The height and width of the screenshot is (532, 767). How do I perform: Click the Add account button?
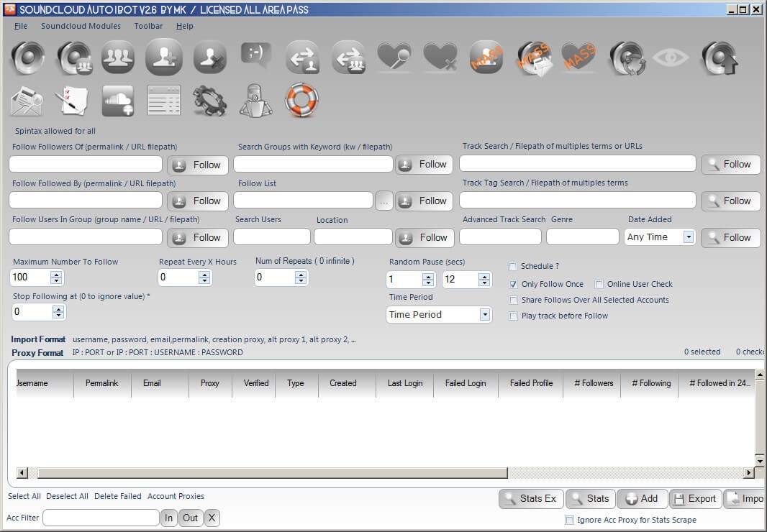point(642,499)
